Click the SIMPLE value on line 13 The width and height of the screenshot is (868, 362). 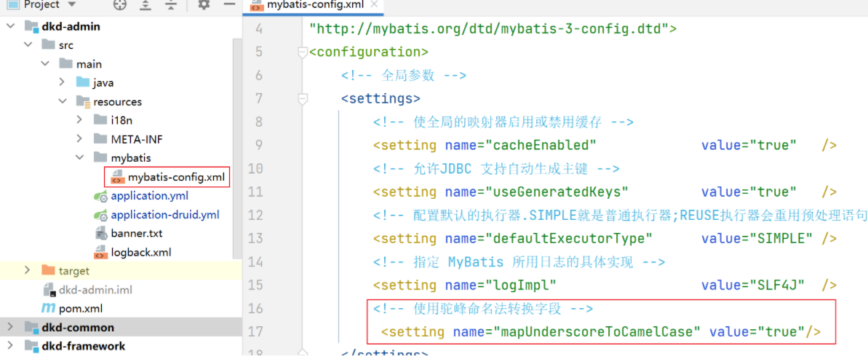coord(781,238)
